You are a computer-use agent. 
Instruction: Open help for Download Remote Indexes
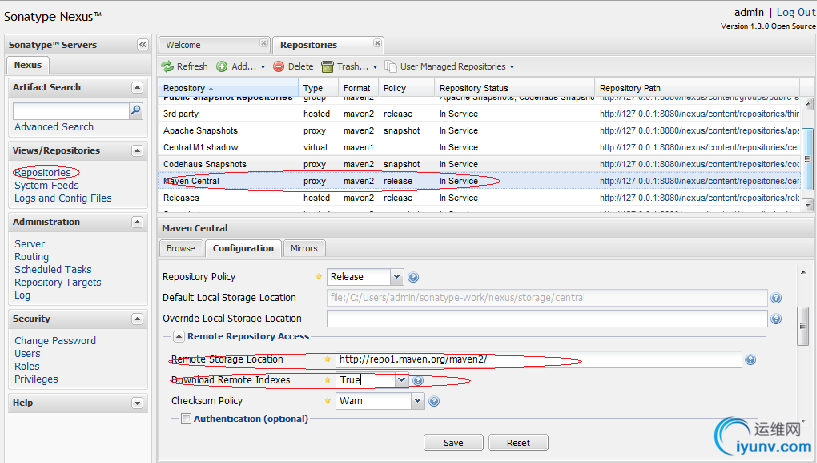pyautogui.click(x=418, y=381)
